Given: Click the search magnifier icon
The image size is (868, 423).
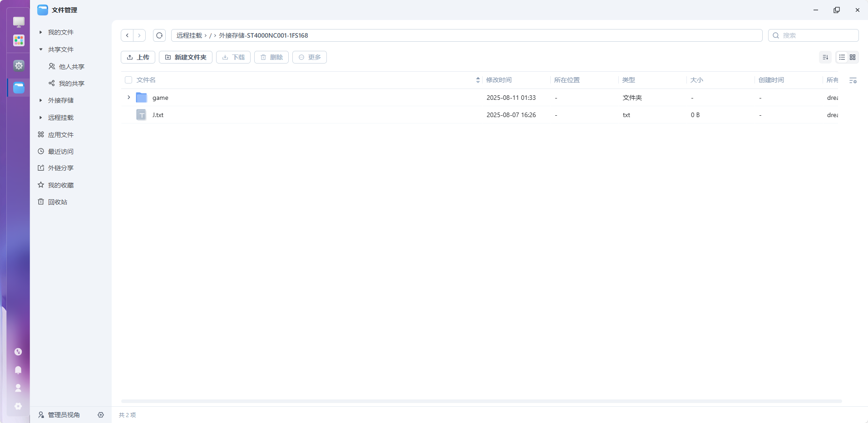Looking at the screenshot, I should tap(776, 35).
